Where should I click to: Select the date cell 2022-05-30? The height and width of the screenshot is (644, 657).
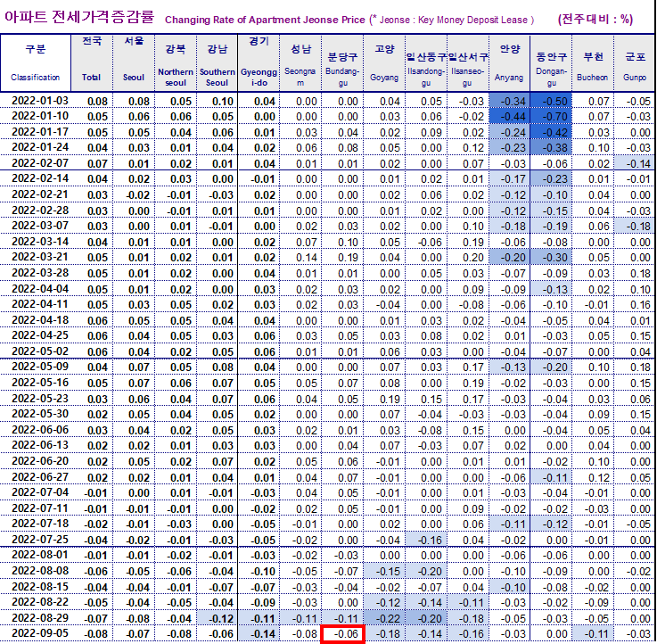(x=36, y=414)
